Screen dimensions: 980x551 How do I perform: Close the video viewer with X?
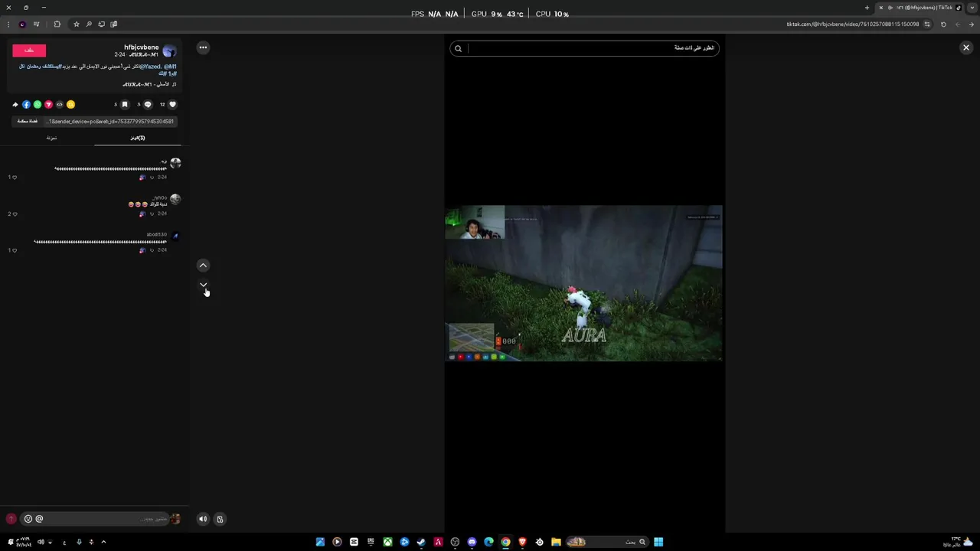click(966, 47)
